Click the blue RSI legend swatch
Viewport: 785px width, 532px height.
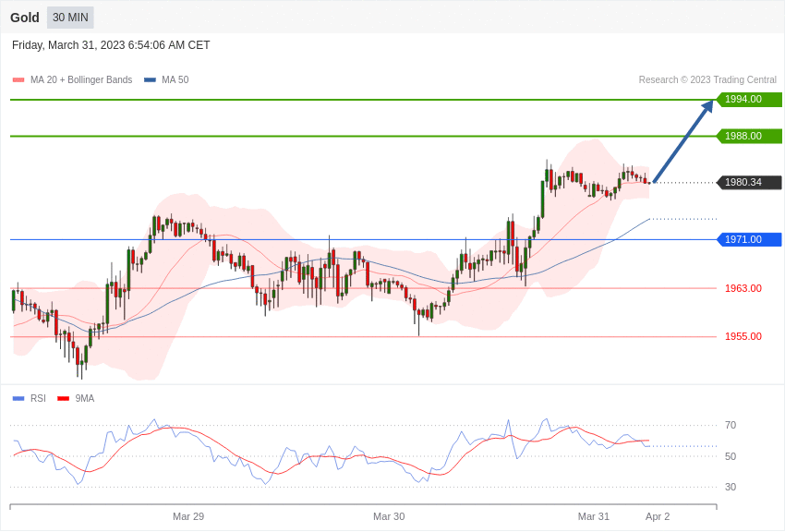18,398
